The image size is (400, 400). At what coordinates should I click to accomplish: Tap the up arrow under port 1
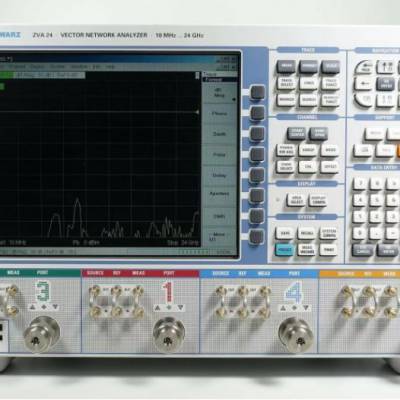coord(157,307)
